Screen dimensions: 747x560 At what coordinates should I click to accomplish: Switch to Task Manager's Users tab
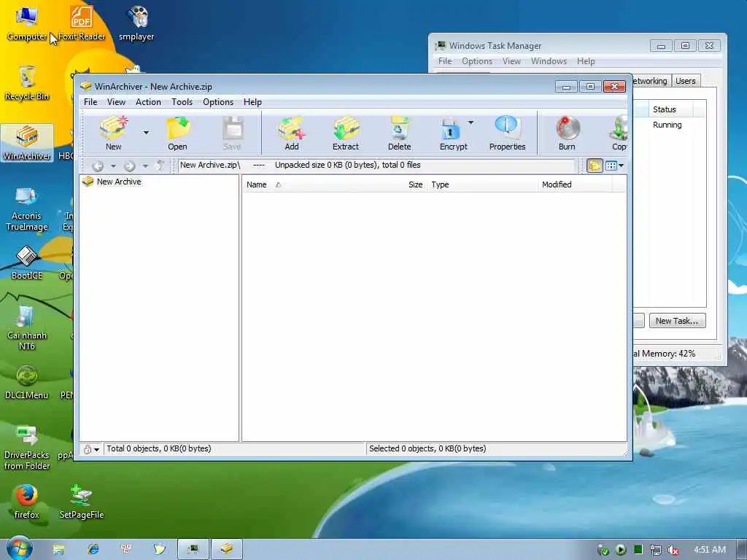(x=686, y=81)
